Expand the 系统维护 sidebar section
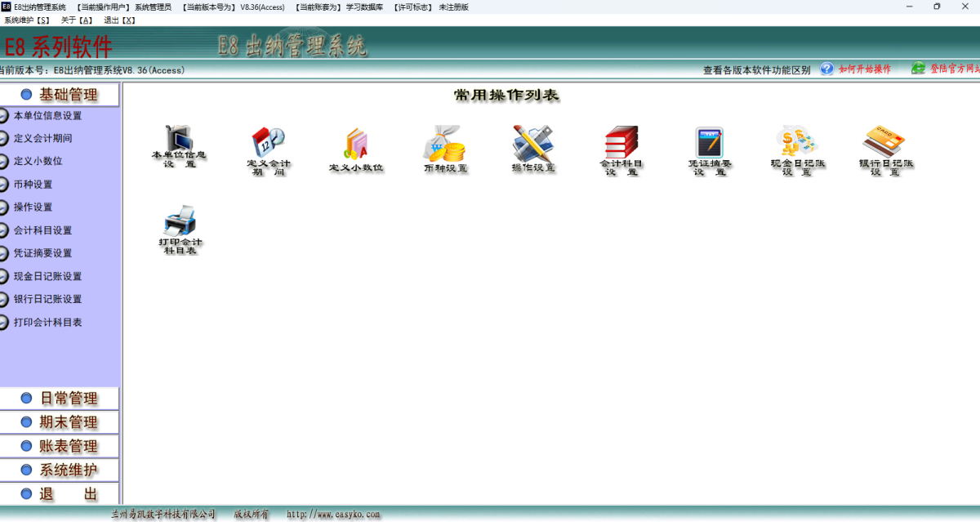 tap(60, 470)
